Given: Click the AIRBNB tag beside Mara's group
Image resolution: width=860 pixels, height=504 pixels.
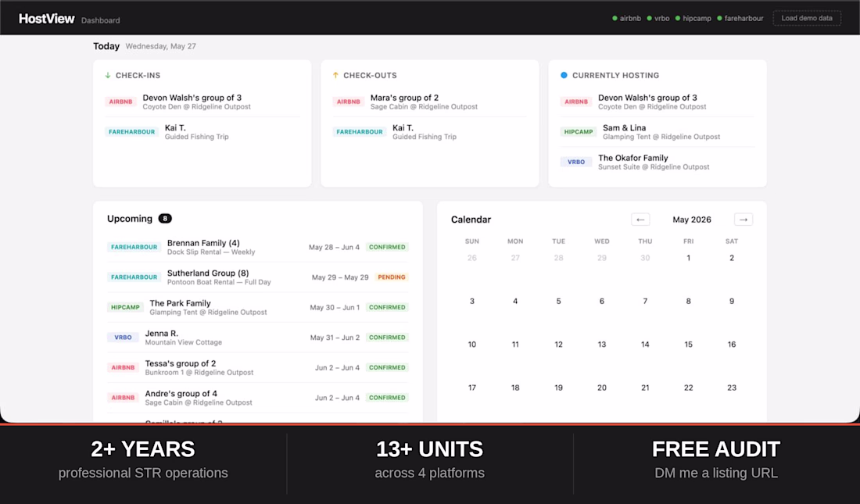Looking at the screenshot, I should [348, 102].
